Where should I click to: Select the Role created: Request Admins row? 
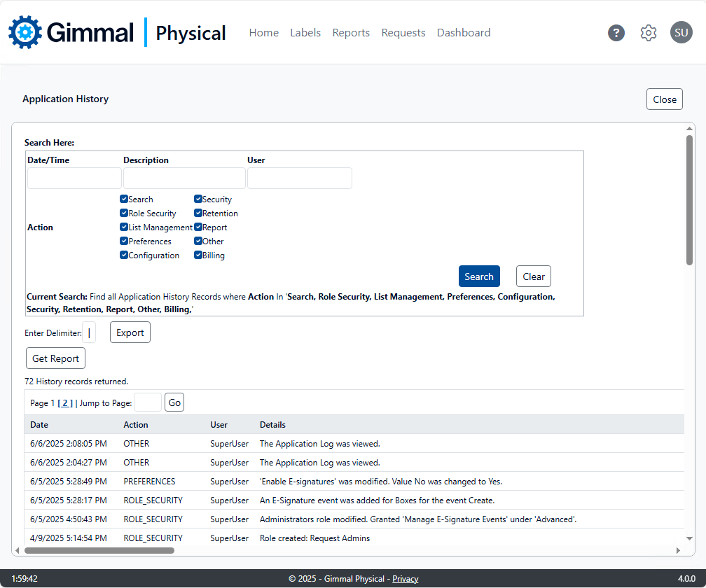(x=354, y=538)
